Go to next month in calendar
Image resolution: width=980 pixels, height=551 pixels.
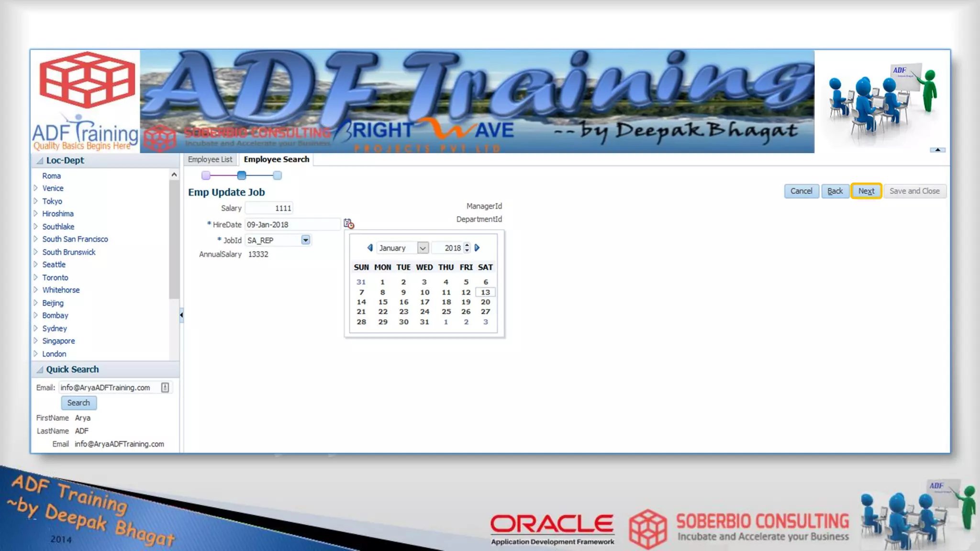point(477,248)
